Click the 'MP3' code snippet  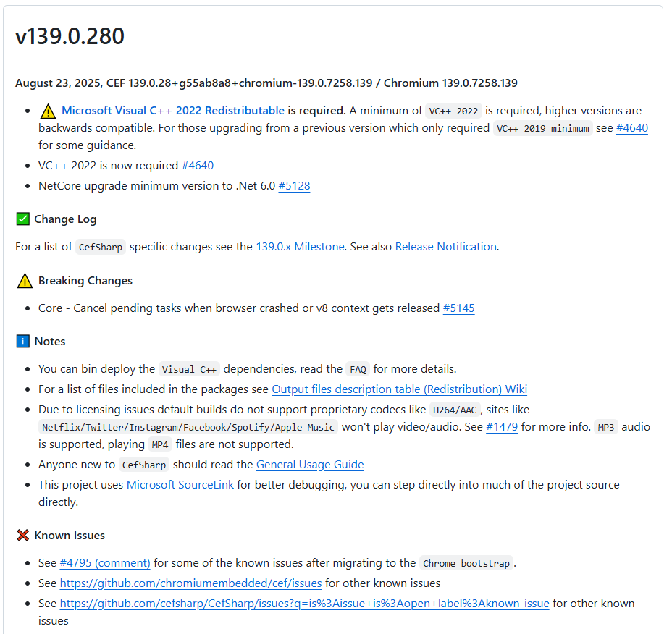[606, 428]
